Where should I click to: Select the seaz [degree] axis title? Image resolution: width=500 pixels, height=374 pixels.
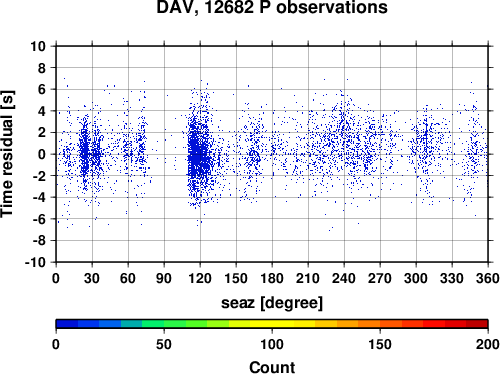point(272,303)
